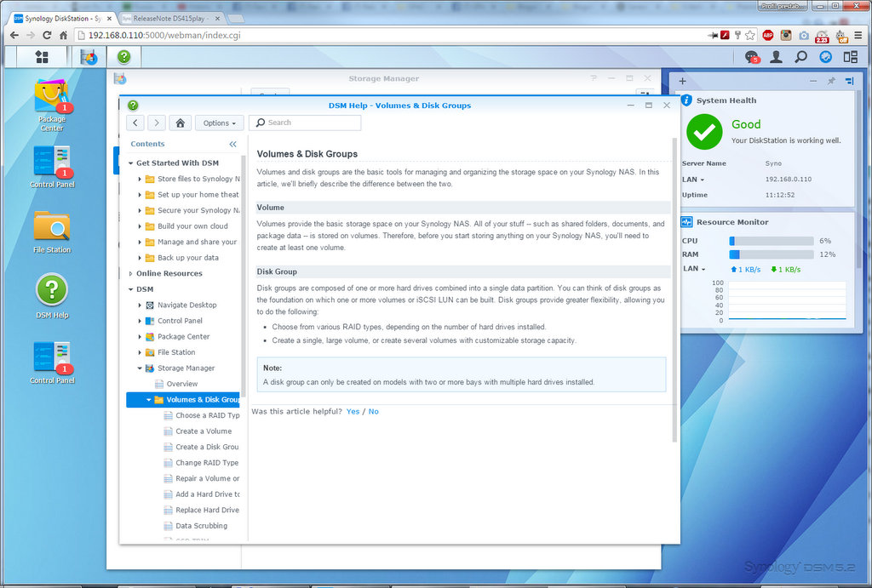Go back in DSM Help

coord(135,123)
